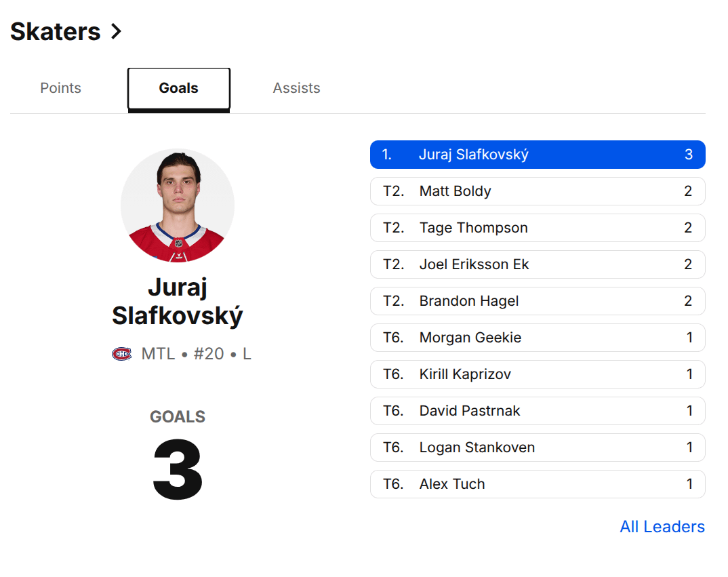Expand the Skaters section chevron
Viewport: 728px width, 577px height.
[116, 31]
